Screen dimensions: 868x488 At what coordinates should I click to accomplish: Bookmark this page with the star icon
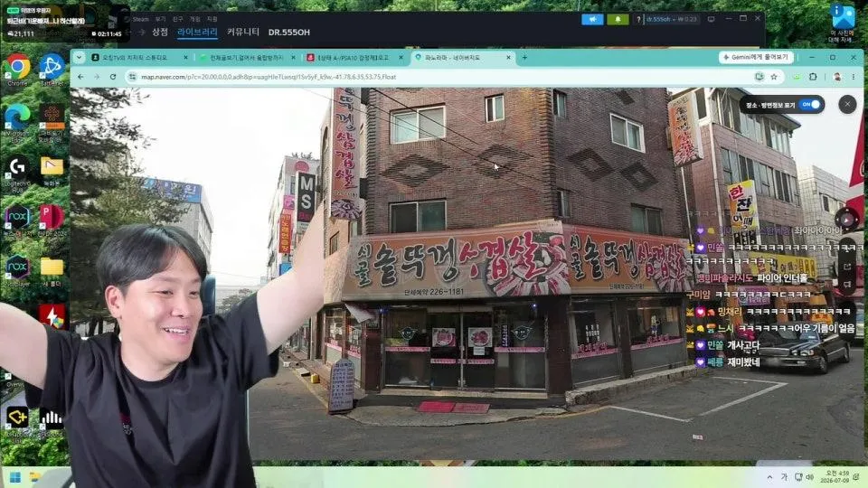point(774,77)
